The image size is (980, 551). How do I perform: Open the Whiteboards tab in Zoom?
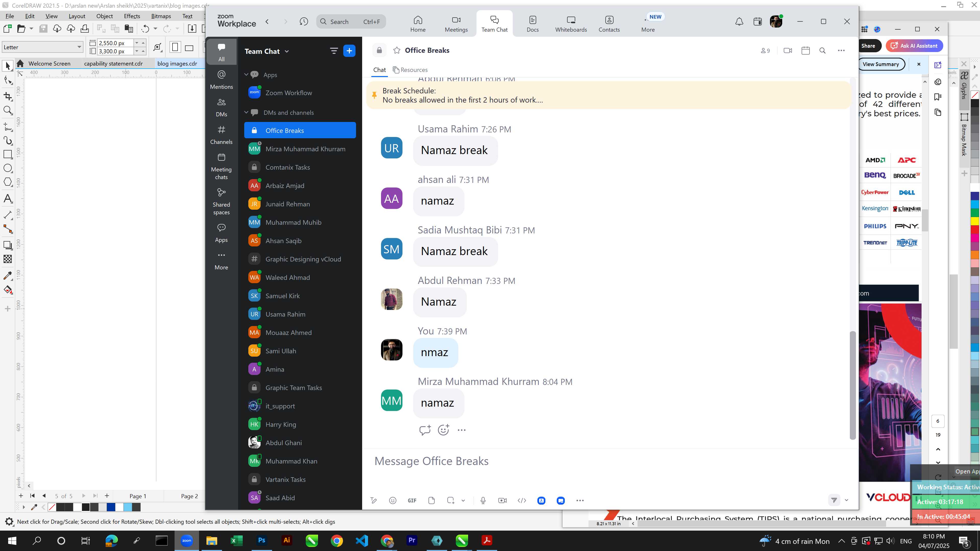tap(571, 23)
